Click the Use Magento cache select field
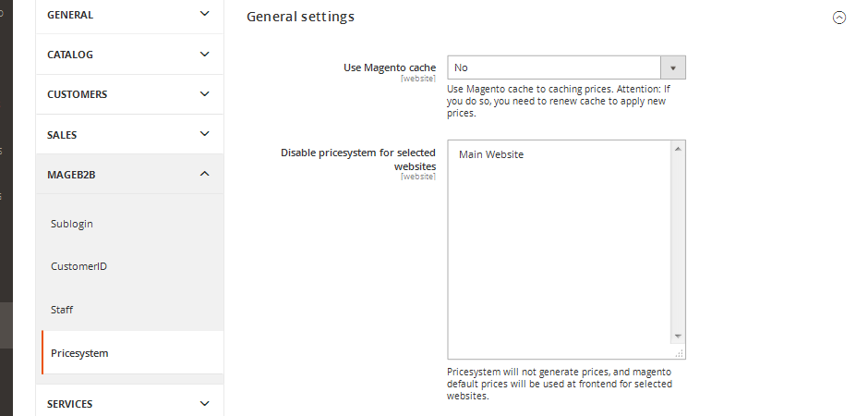Image resolution: width=868 pixels, height=416 pixels. click(x=566, y=67)
